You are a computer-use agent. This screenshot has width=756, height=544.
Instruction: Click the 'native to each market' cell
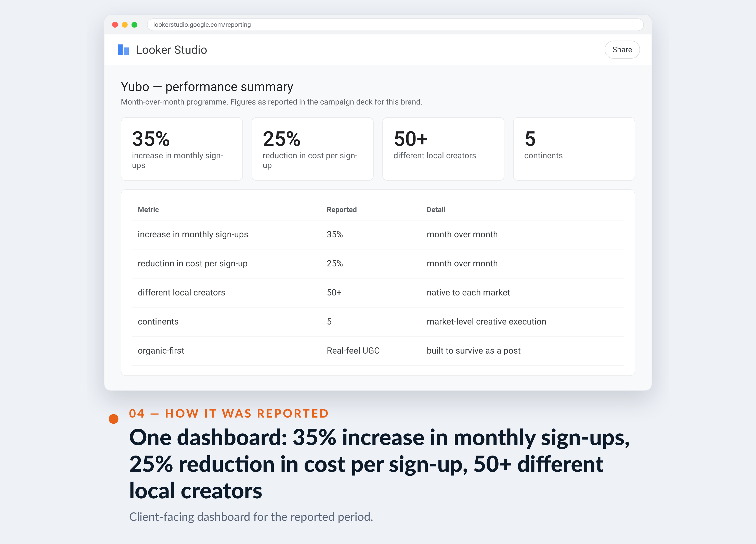tap(468, 293)
